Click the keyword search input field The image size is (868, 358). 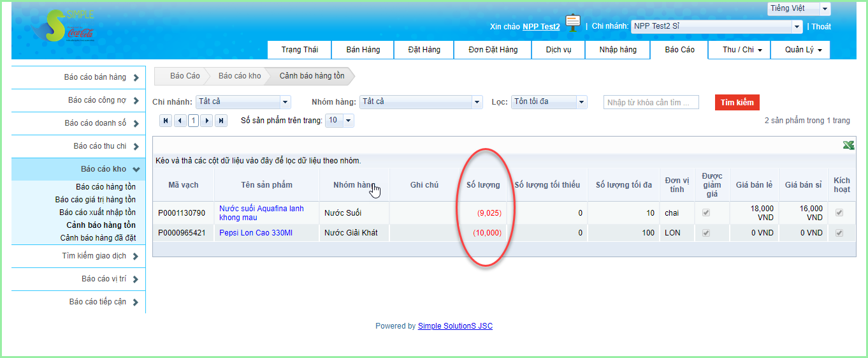(651, 103)
